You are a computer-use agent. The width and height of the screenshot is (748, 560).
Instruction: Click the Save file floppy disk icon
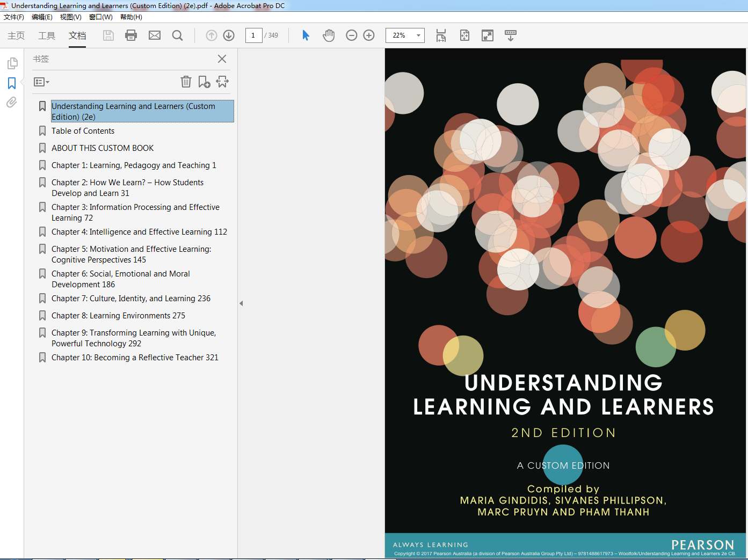coord(108,35)
